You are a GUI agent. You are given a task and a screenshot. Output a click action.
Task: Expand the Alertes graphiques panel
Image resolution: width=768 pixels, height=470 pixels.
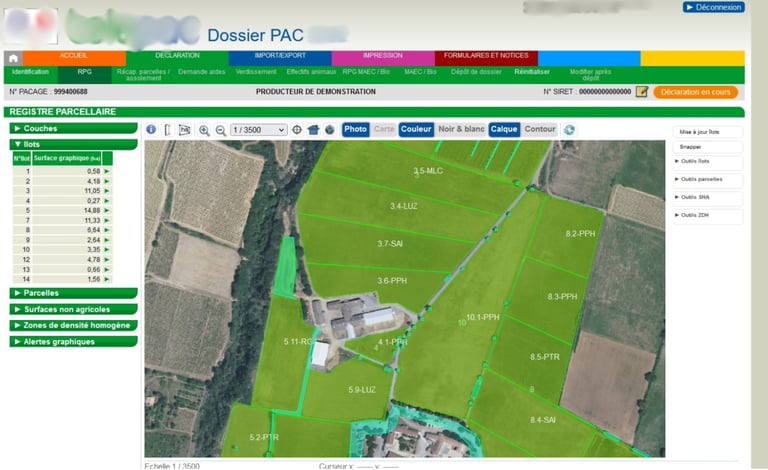pyautogui.click(x=73, y=342)
